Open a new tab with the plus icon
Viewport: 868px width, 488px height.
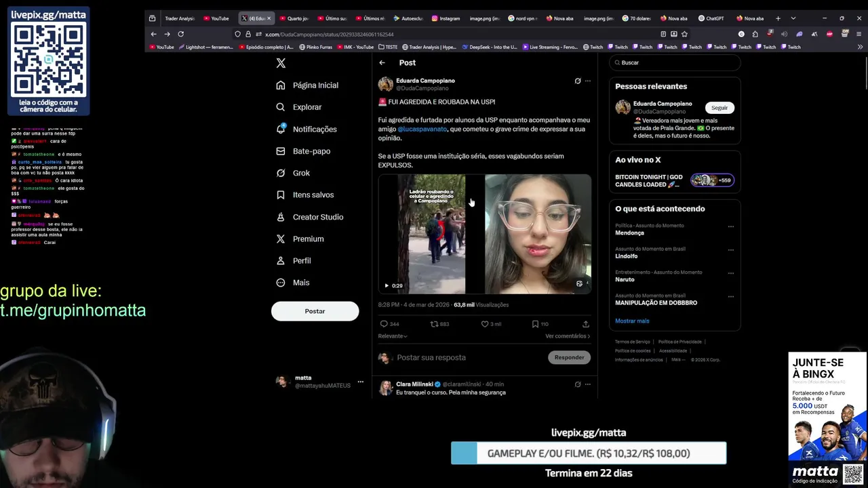pyautogui.click(x=778, y=18)
